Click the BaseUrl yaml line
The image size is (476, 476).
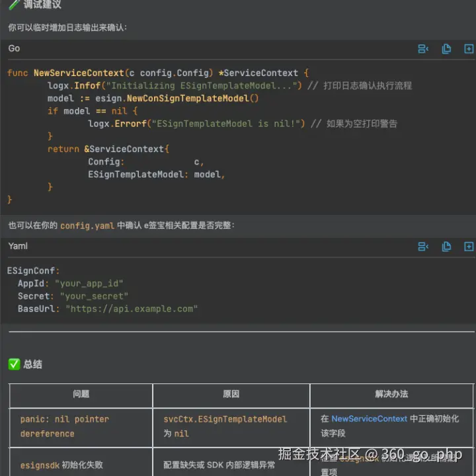coord(108,309)
